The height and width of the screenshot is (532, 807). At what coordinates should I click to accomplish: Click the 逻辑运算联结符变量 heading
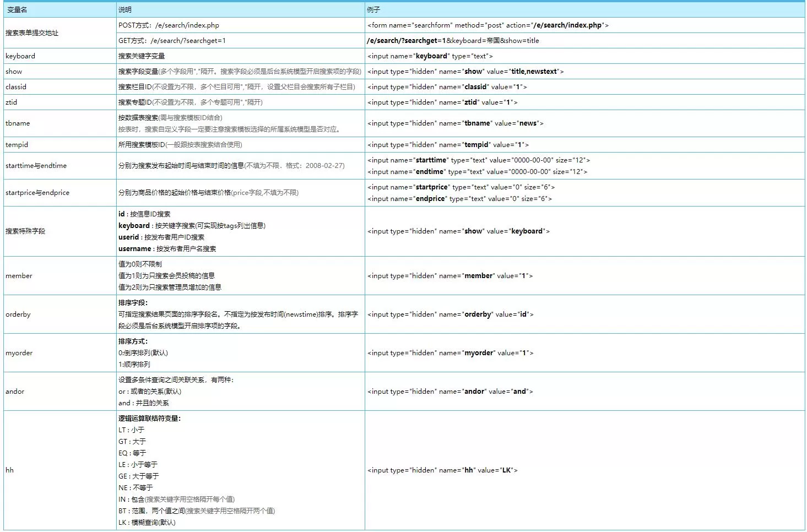[149, 419]
